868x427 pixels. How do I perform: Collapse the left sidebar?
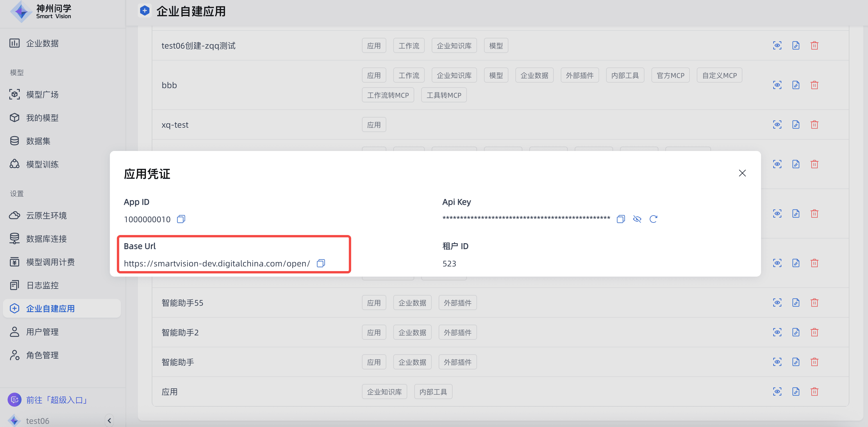coord(109,421)
